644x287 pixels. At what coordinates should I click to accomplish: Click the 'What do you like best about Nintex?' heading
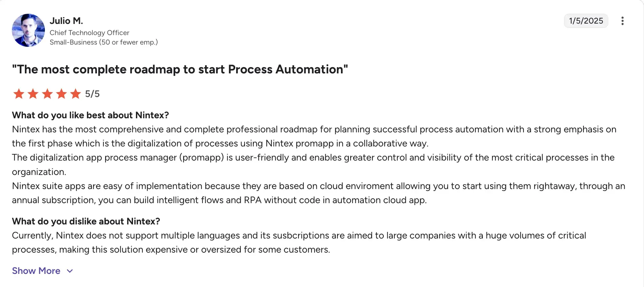coord(90,115)
